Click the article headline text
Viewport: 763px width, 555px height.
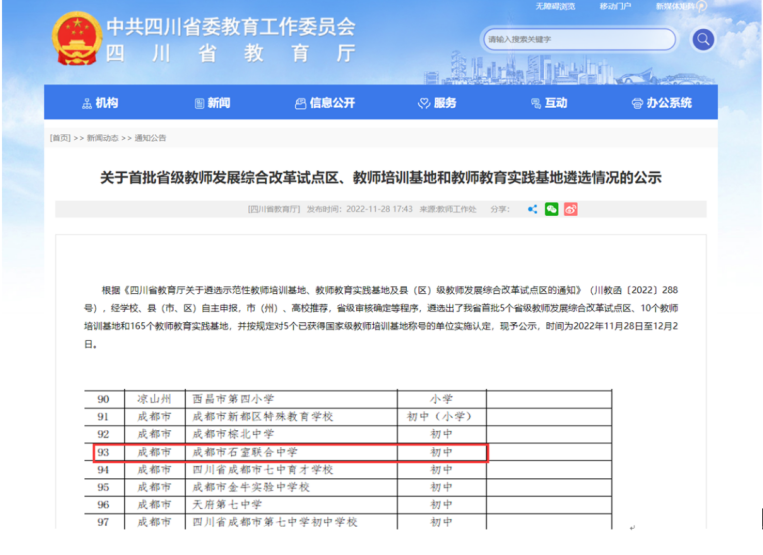tap(381, 178)
